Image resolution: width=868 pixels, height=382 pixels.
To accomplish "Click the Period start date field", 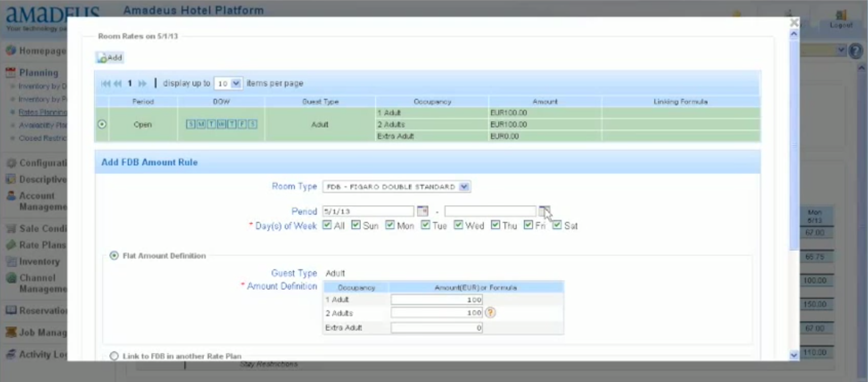I will [368, 211].
